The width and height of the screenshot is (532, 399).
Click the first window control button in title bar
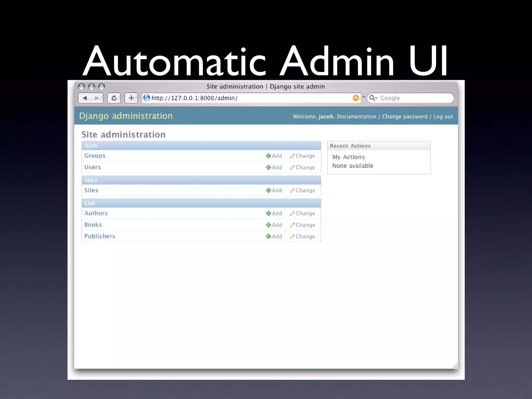[82, 87]
